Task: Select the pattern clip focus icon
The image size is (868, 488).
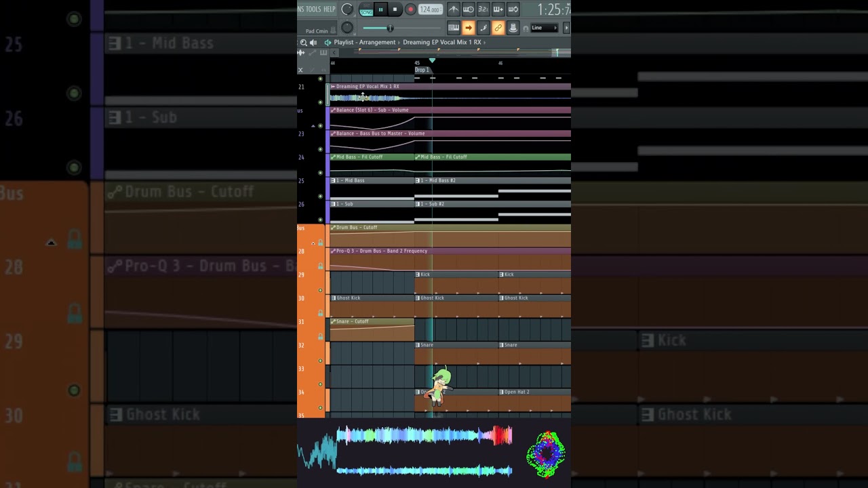Action: (x=323, y=53)
